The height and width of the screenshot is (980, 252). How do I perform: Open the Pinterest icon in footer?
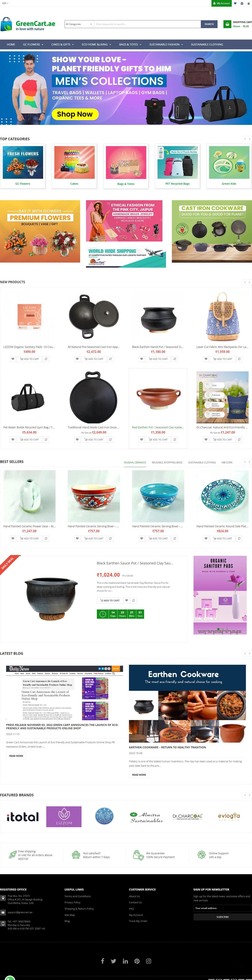click(137, 961)
